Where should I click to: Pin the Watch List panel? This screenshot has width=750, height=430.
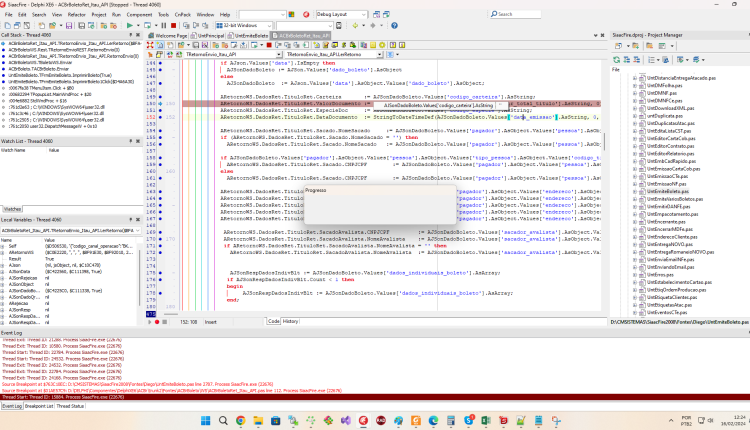[x=131, y=141]
